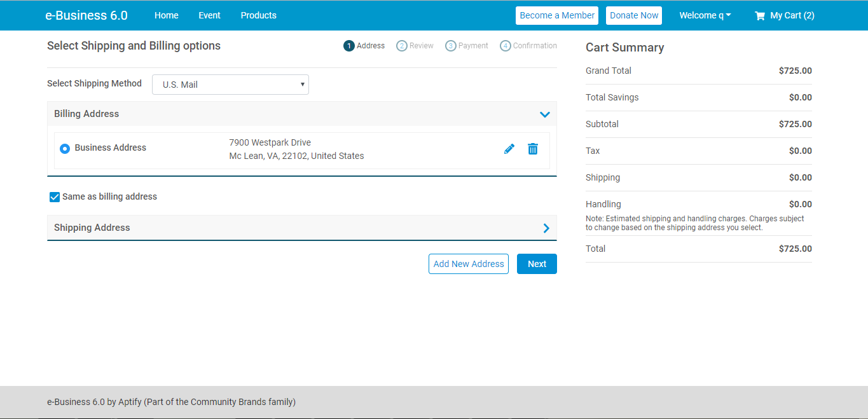Viewport: 868px width, 419px height.
Task: Go to the Home menu
Action: click(167, 15)
